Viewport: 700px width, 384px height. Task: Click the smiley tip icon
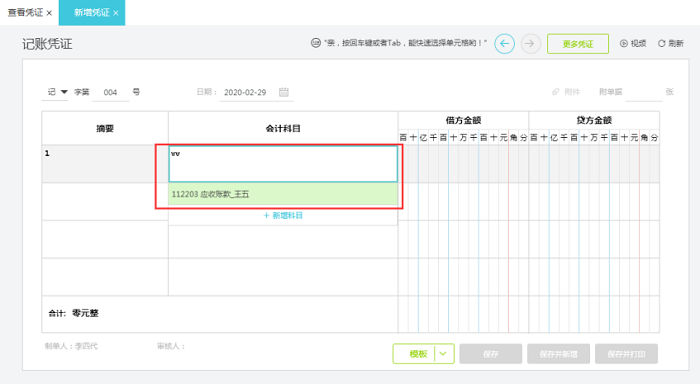(x=316, y=43)
